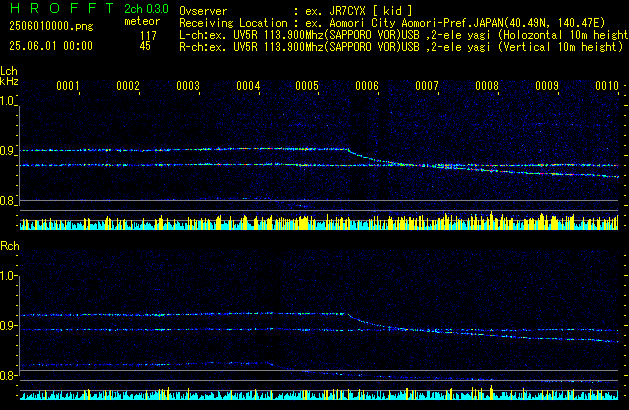Click the meteor count 117
629x410 pixels.
click(148, 36)
